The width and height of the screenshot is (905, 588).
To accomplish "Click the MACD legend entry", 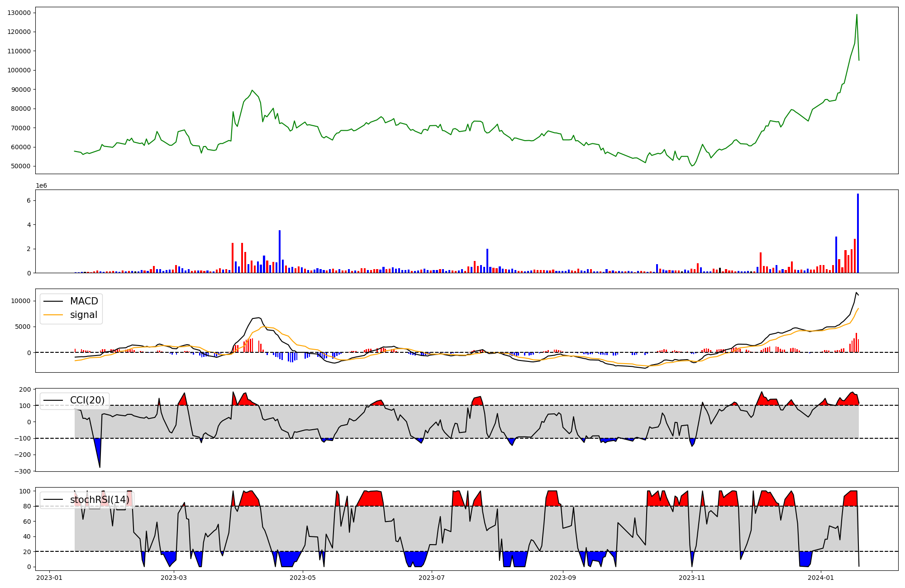I will (71, 301).
